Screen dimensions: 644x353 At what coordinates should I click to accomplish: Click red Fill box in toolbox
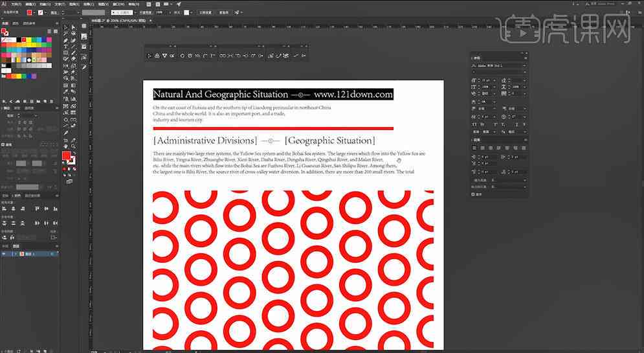pos(66,155)
